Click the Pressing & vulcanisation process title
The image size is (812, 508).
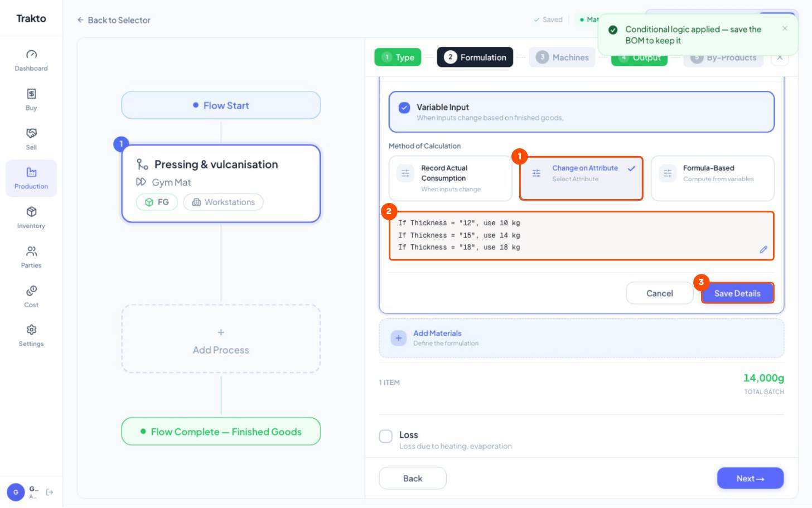point(216,165)
